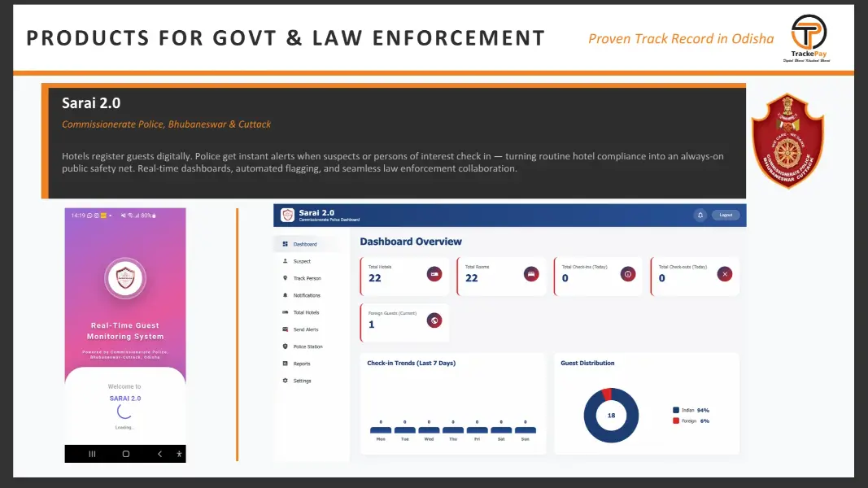The image size is (868, 488).
Task: Click the X icon on Total Check-outs card
Action: [x=724, y=274]
